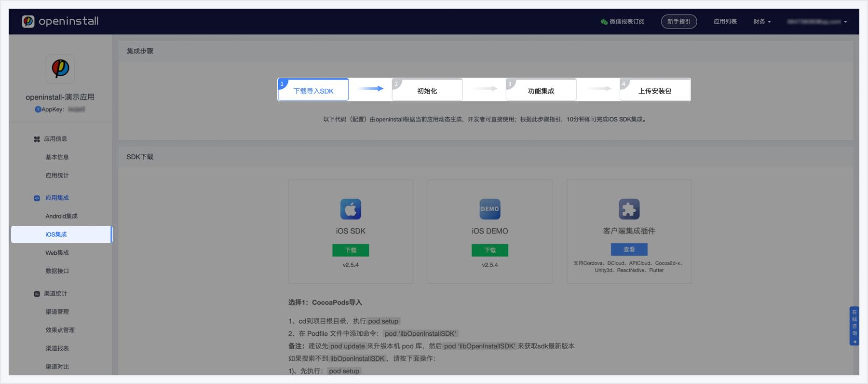This screenshot has width=868, height=384.
Task: Click the 客户端集成插件 title text
Action: pos(629,231)
